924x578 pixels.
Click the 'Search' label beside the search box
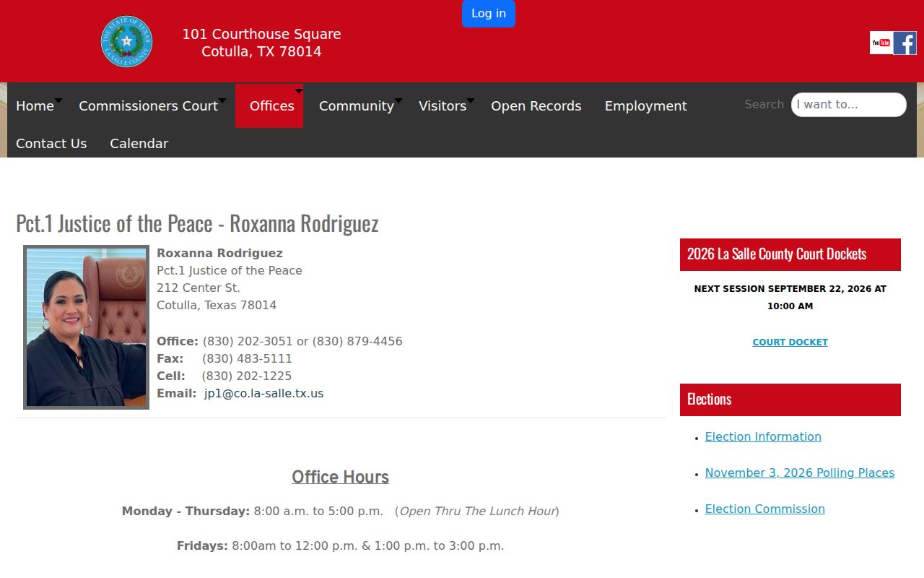point(764,104)
